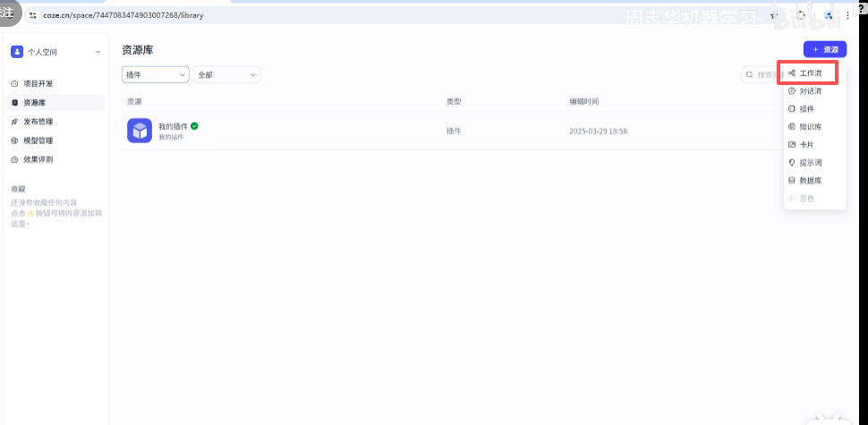Click the 我的插件 cube plugin icon
This screenshot has width=868, height=425.
(x=139, y=131)
